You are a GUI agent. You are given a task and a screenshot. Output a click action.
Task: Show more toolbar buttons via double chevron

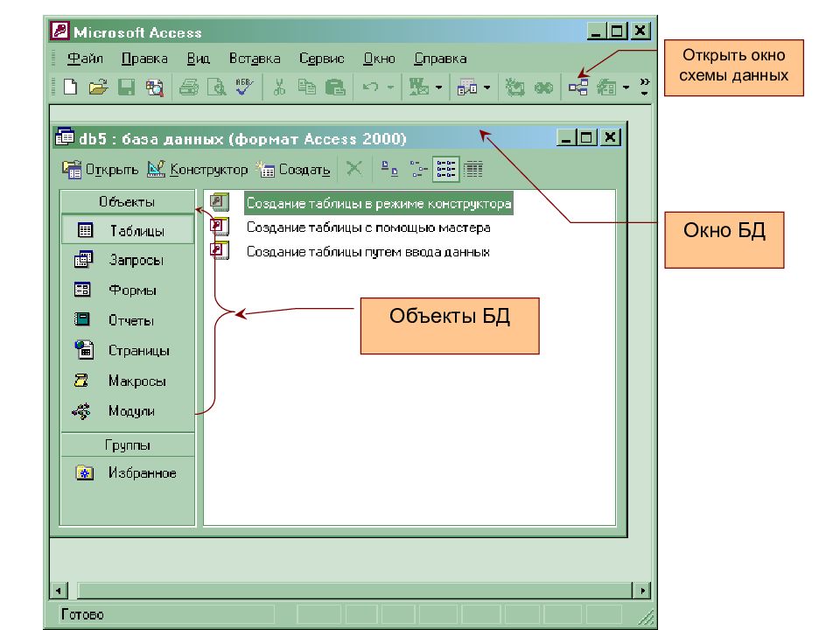645,87
